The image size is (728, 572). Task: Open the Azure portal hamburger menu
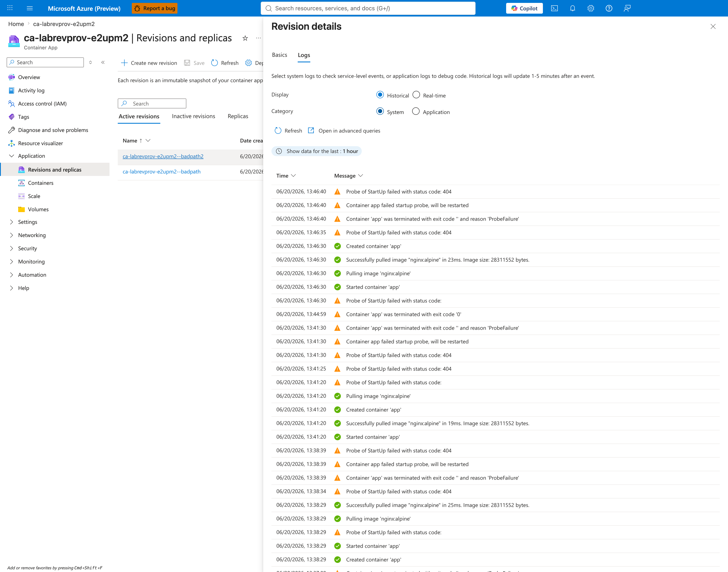(30, 8)
